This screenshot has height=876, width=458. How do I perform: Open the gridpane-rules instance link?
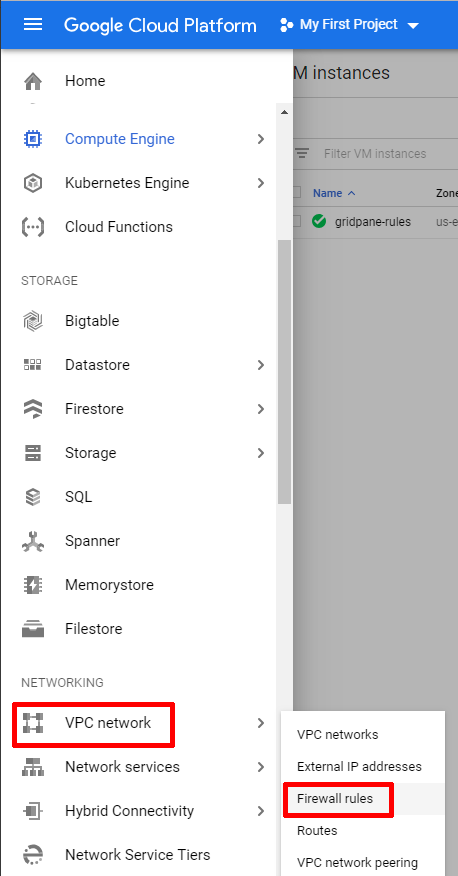(x=373, y=222)
